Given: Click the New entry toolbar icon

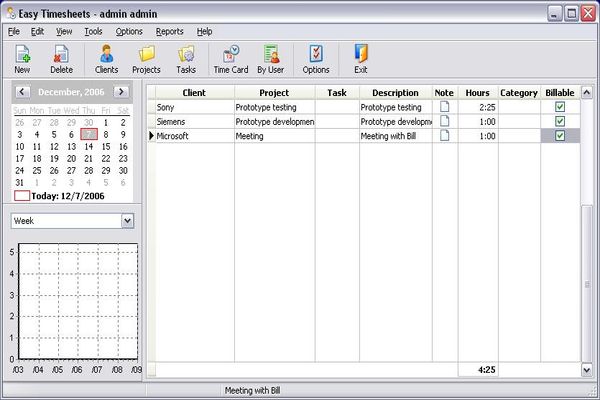Looking at the screenshot, I should click(22, 54).
